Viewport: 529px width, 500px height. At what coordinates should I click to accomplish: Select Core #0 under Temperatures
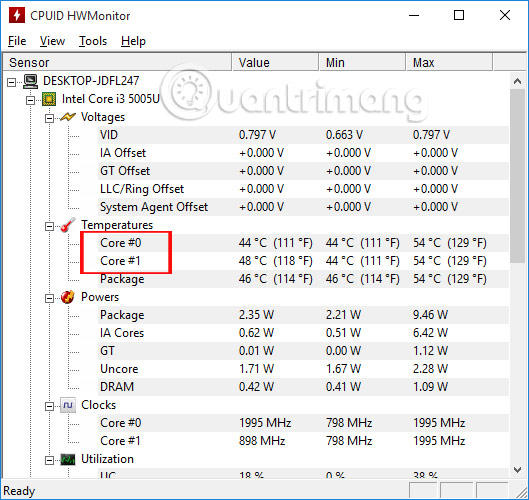coord(304,243)
